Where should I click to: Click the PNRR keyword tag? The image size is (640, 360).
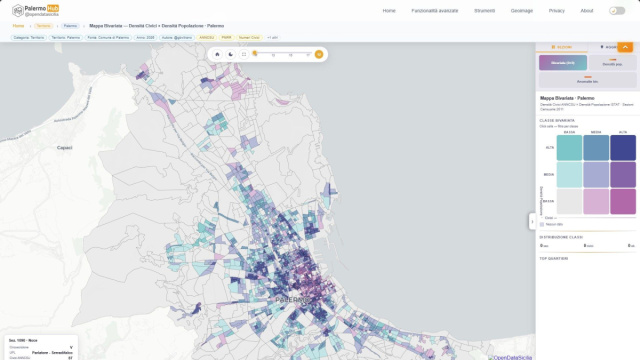[x=227, y=38]
